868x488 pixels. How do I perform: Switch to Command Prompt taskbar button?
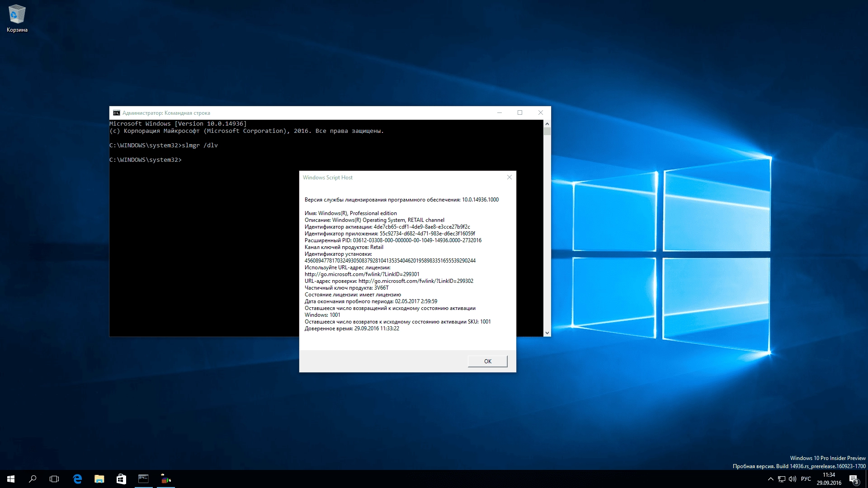[x=143, y=479]
